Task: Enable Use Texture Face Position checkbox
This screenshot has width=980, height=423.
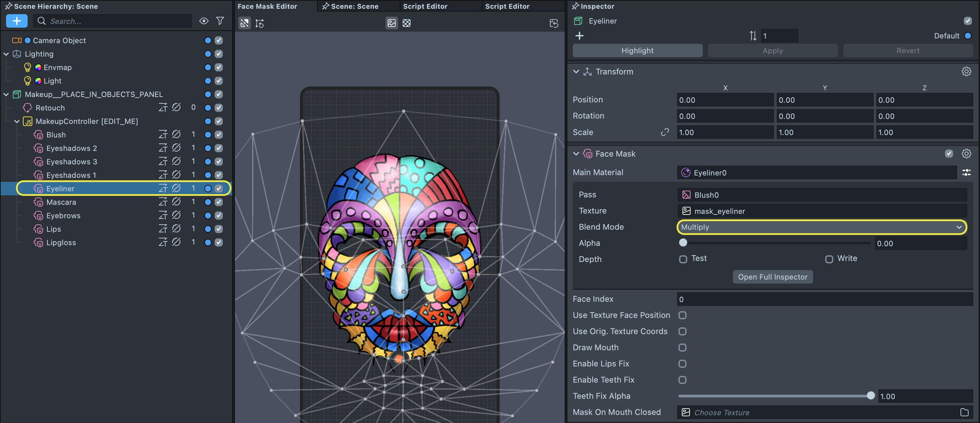Action: (682, 315)
